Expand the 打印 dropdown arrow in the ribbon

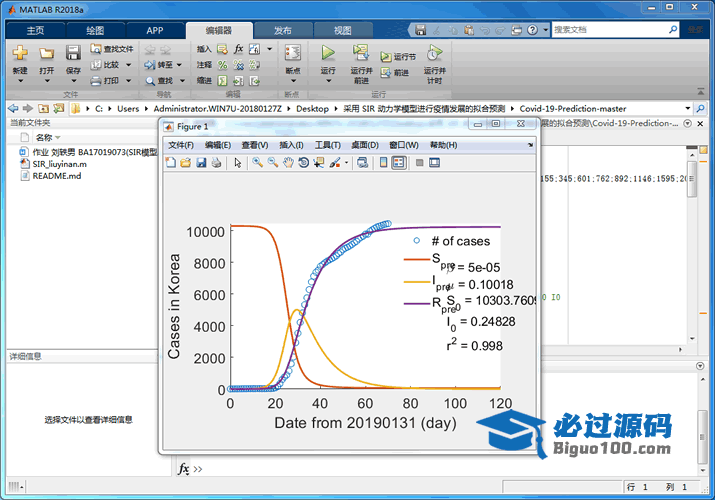pos(129,81)
